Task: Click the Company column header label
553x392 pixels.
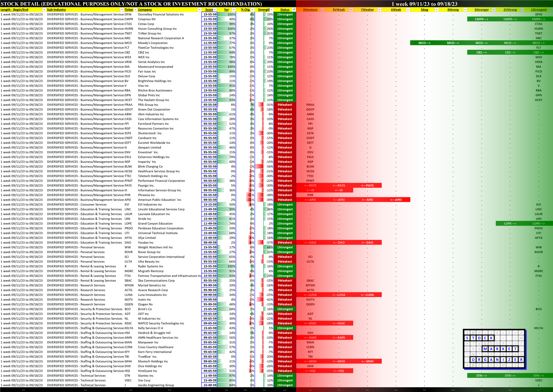Action: tap(145, 10)
